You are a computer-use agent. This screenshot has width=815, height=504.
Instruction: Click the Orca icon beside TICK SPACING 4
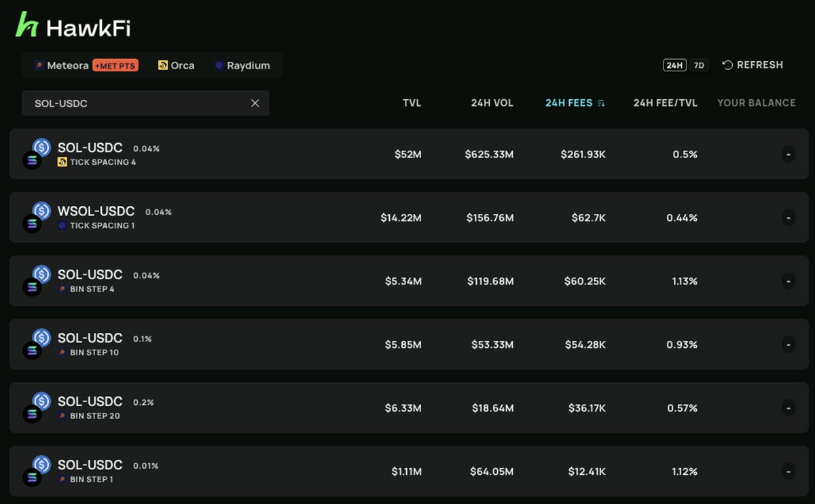coord(62,162)
